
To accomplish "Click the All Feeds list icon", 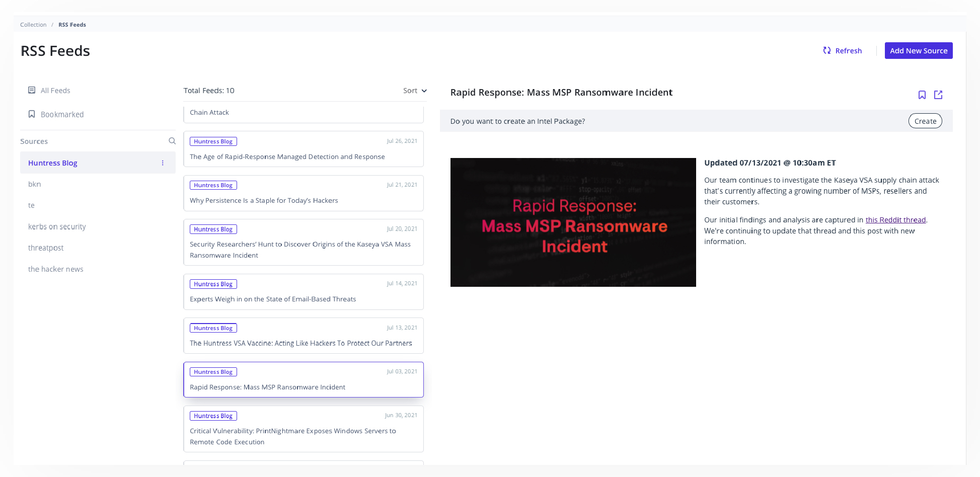I will coord(32,90).
